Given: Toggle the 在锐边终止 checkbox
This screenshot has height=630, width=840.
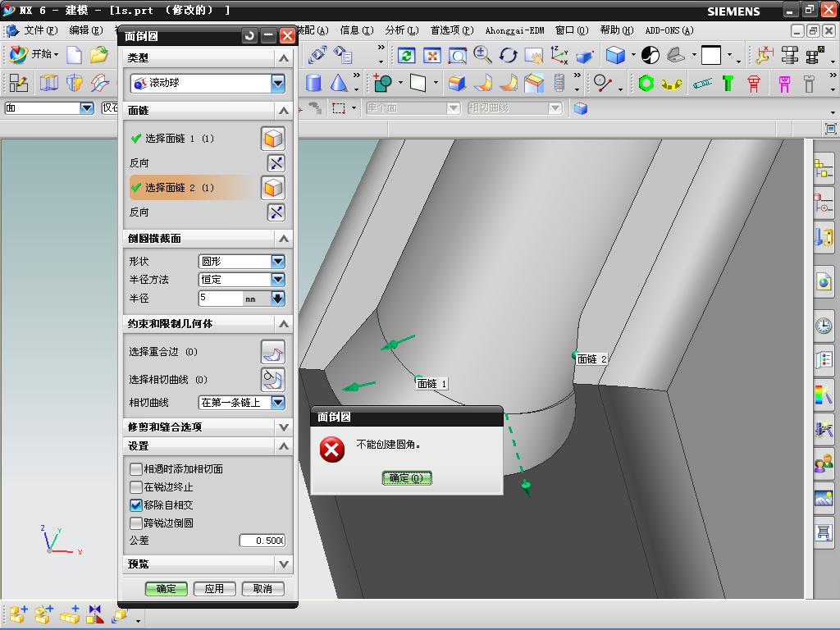Looking at the screenshot, I should [x=136, y=487].
